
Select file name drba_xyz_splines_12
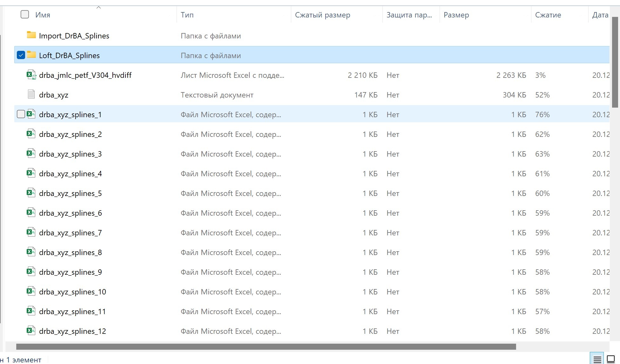[72, 331]
